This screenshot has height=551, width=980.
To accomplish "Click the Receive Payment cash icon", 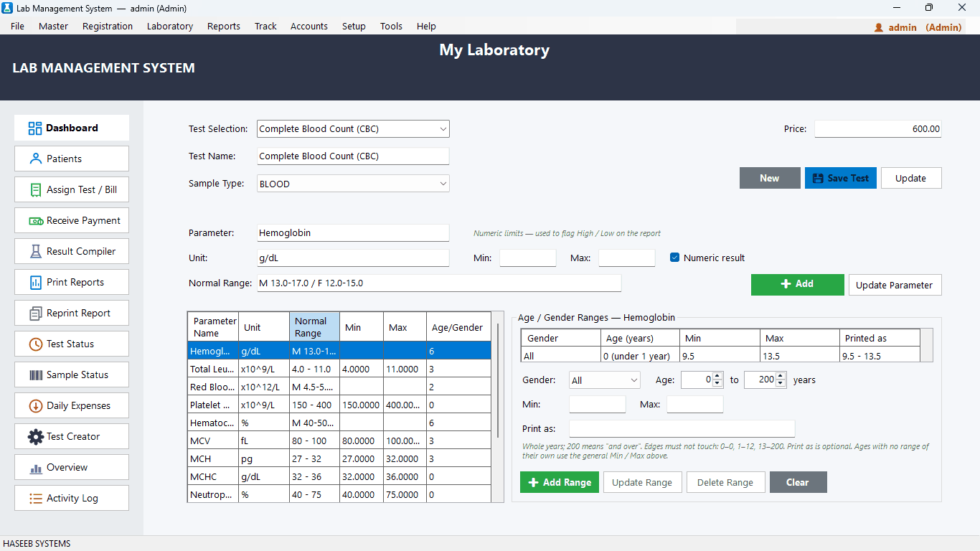I will 36,221.
